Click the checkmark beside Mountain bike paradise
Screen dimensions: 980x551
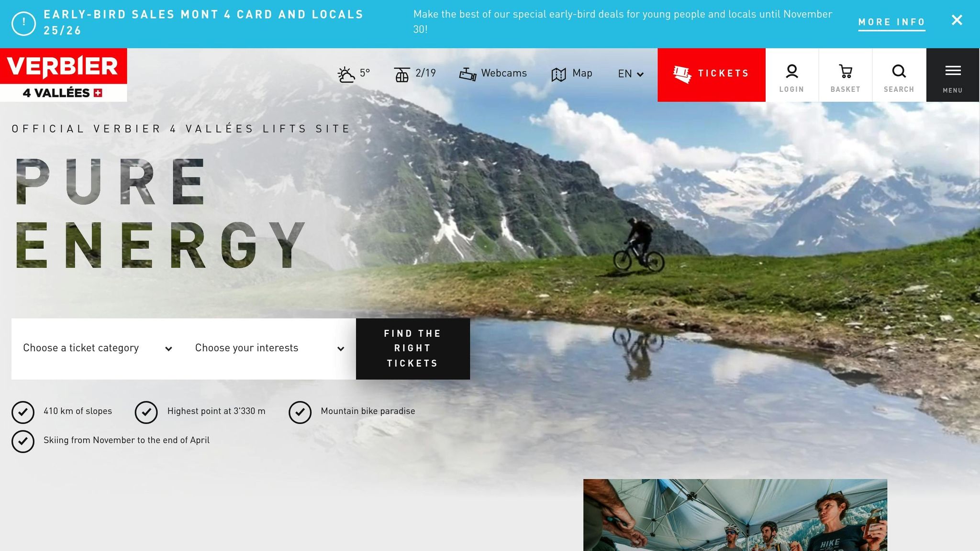300,412
